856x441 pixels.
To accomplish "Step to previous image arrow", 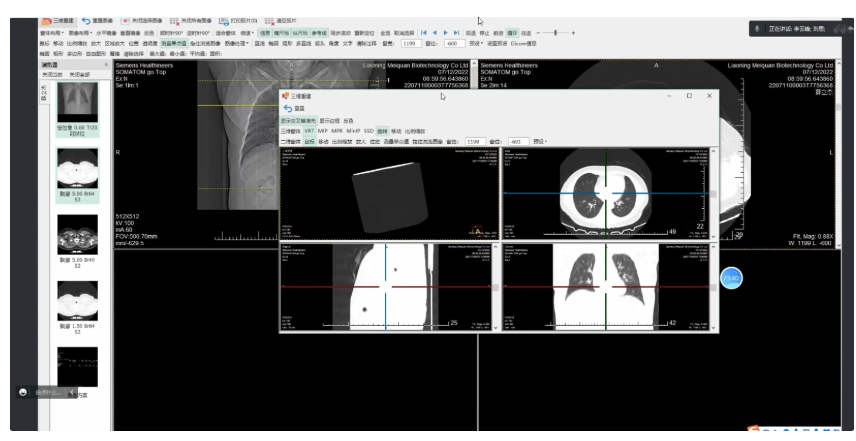I will (x=435, y=33).
